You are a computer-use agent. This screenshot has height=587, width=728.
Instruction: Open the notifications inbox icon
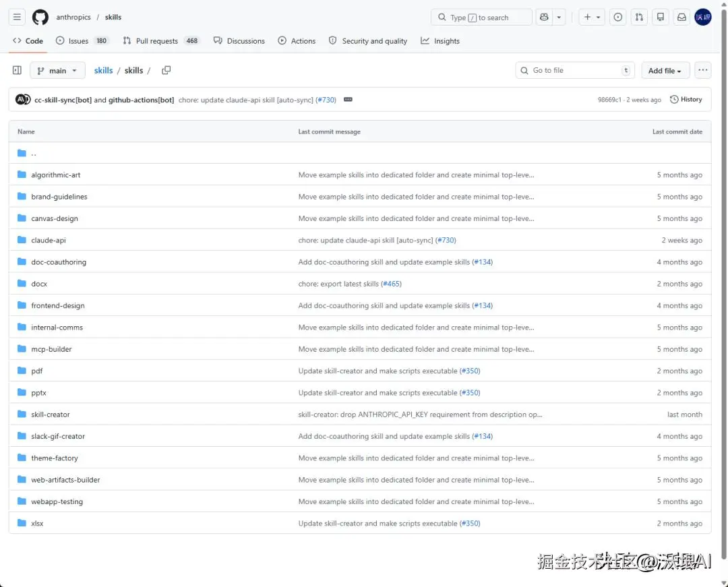click(681, 17)
